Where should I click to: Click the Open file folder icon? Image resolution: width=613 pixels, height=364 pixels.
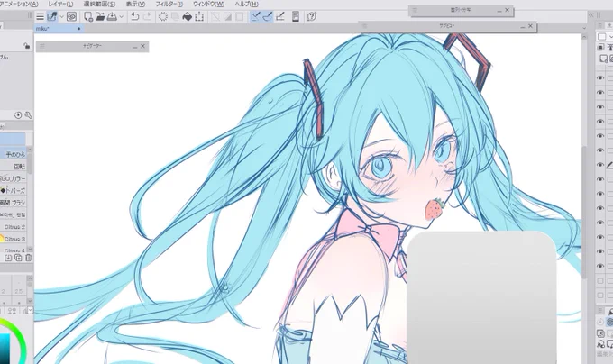point(100,16)
